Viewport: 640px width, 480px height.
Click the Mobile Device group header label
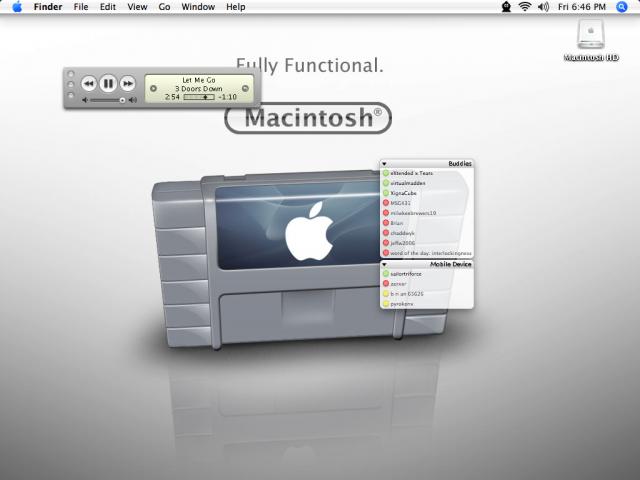pyautogui.click(x=451, y=264)
